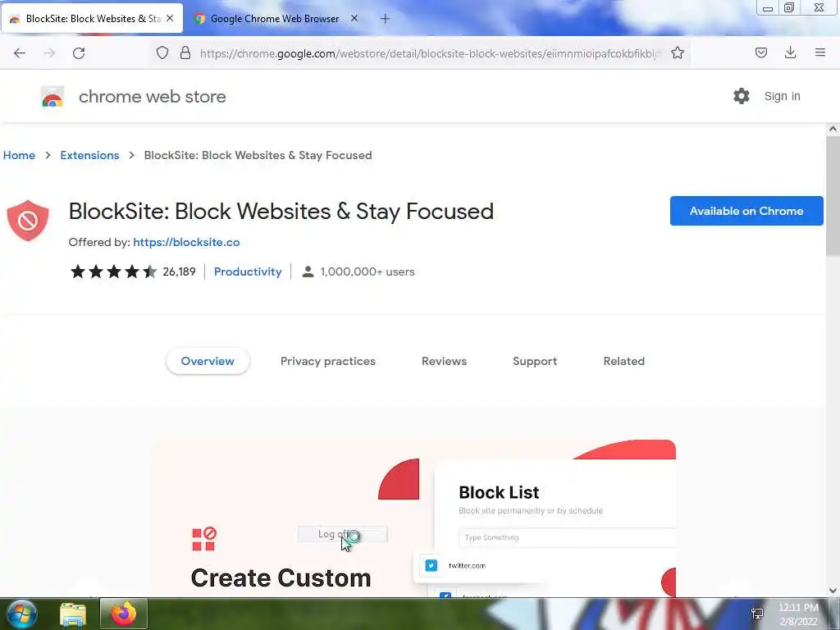840x630 pixels.
Task: Click the page scrollbar down arrow
Action: click(833, 591)
